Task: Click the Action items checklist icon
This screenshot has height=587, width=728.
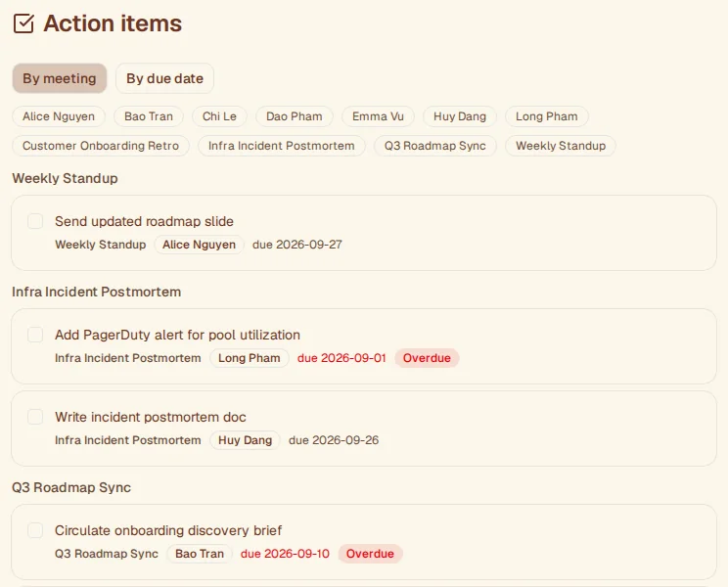Action: click(23, 23)
